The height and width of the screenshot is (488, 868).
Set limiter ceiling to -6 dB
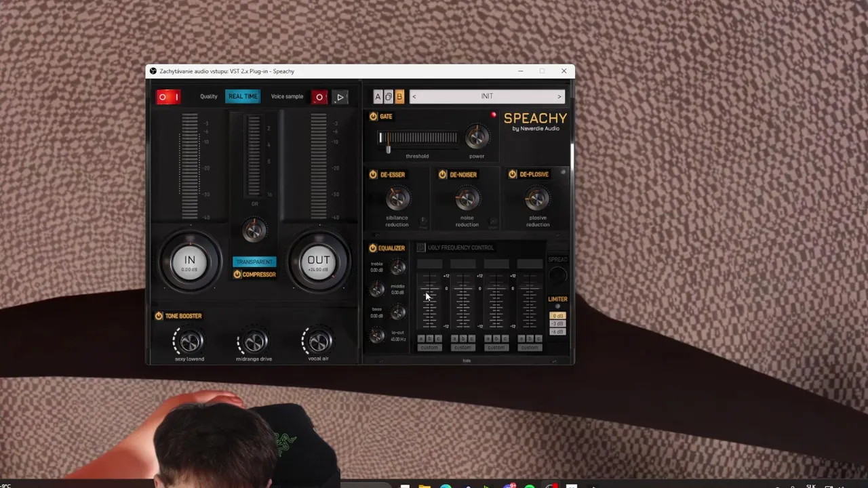[x=557, y=331]
